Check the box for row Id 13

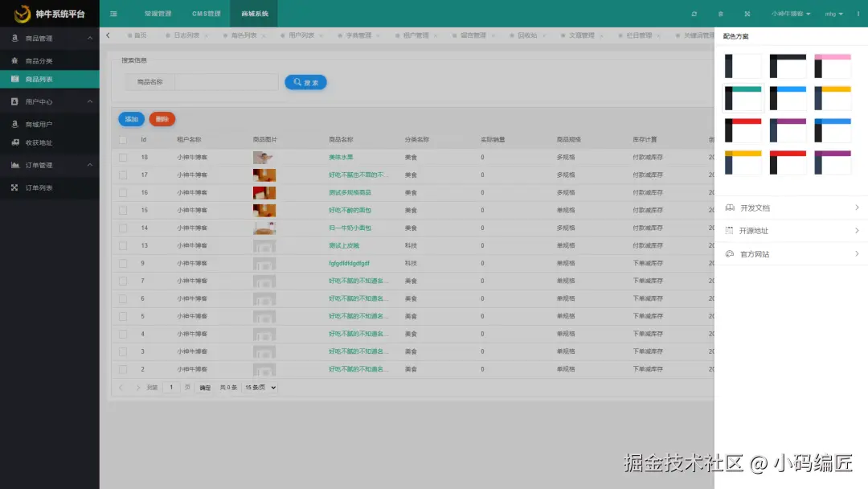pyautogui.click(x=123, y=245)
